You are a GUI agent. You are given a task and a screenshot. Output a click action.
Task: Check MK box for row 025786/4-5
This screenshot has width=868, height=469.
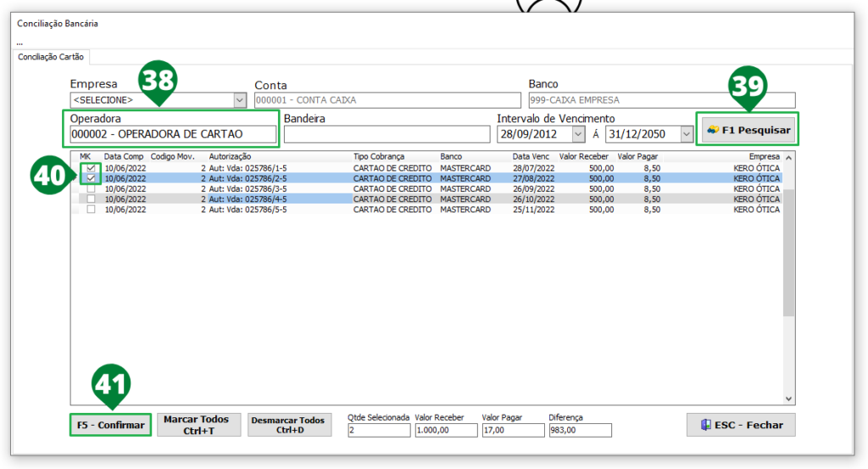pyautogui.click(x=91, y=198)
